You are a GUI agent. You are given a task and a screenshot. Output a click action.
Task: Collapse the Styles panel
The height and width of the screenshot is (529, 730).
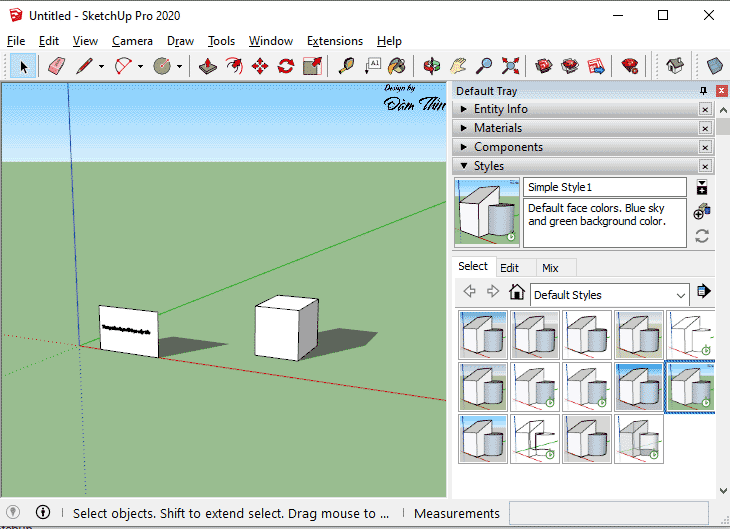pos(464,166)
